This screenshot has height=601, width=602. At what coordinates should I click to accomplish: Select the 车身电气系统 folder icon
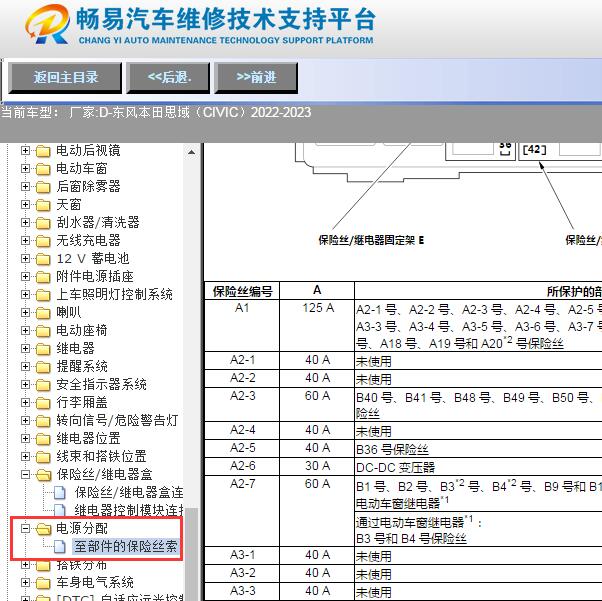[43, 583]
